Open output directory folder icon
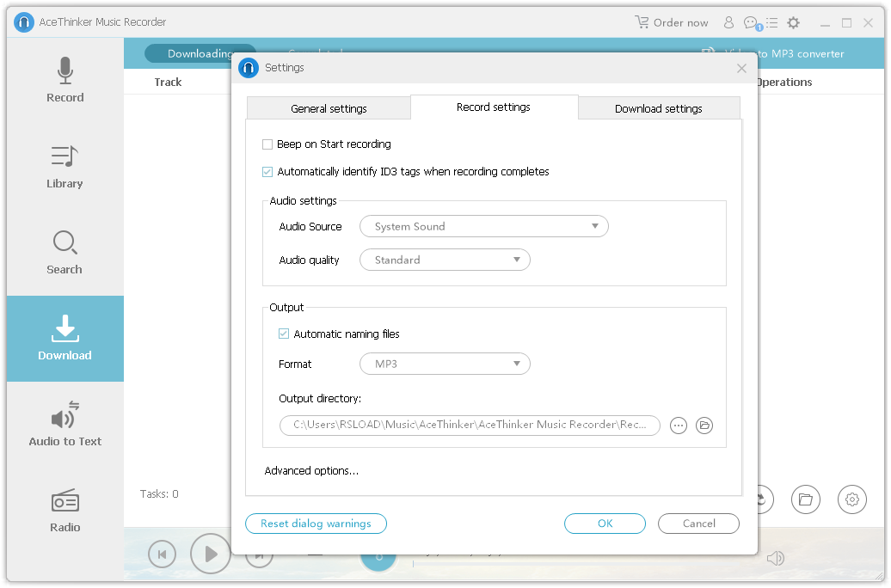Screen dimensions: 891x588 (x=704, y=426)
